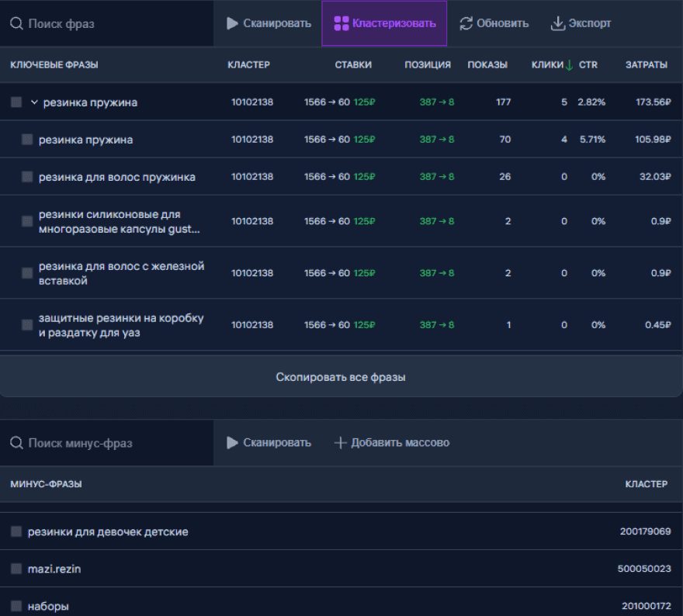Click the plus icon of Добавить массово
Image resolution: width=683 pixels, height=616 pixels.
click(340, 443)
